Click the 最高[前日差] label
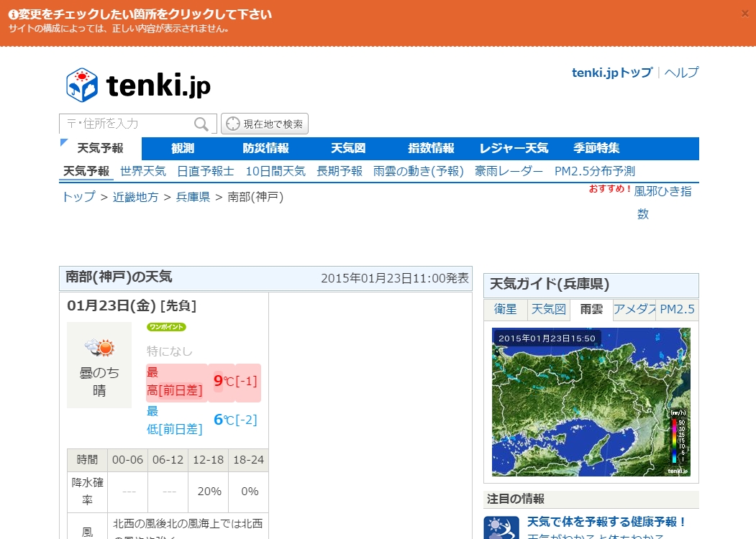 175,381
